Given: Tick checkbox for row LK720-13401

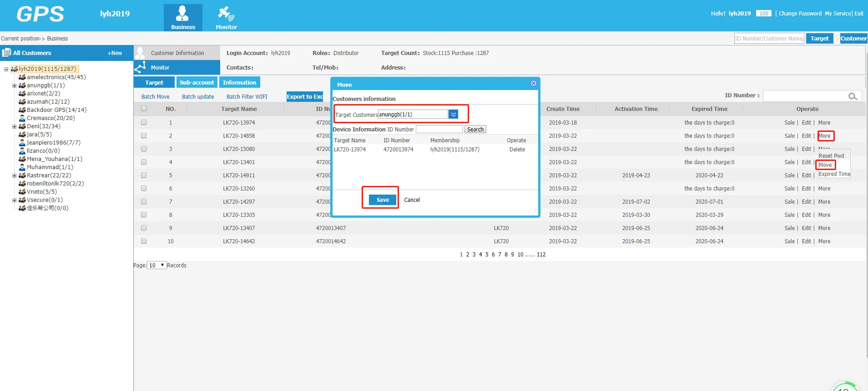Looking at the screenshot, I should (144, 162).
